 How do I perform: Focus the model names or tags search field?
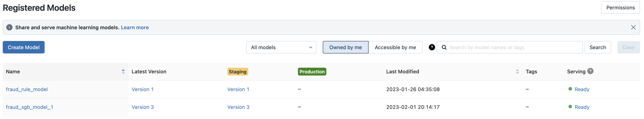pyautogui.click(x=513, y=47)
